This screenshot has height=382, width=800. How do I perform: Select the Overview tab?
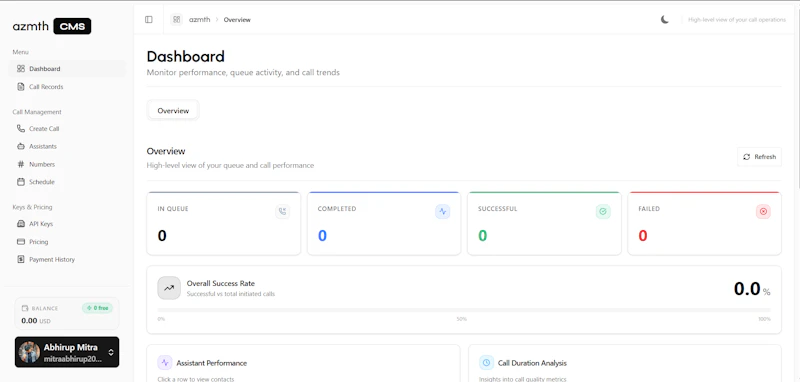[x=173, y=110]
